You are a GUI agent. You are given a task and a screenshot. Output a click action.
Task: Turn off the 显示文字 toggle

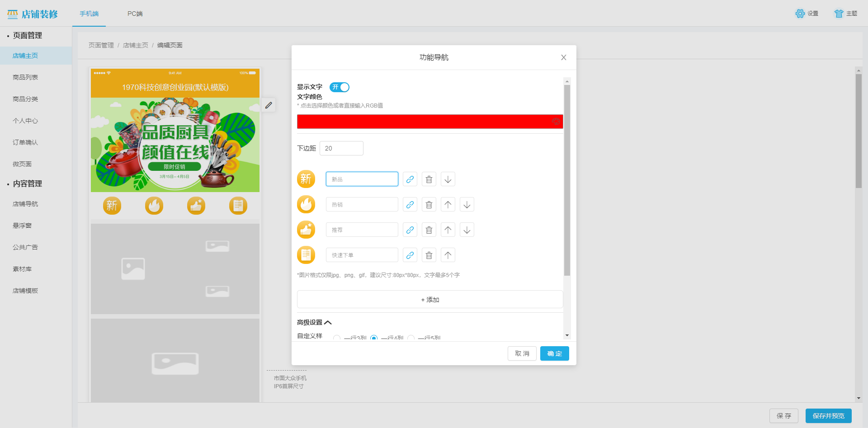coord(340,87)
